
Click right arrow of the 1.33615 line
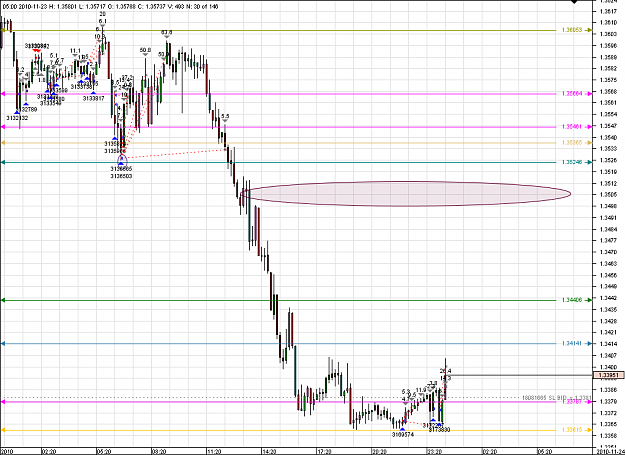pos(589,430)
